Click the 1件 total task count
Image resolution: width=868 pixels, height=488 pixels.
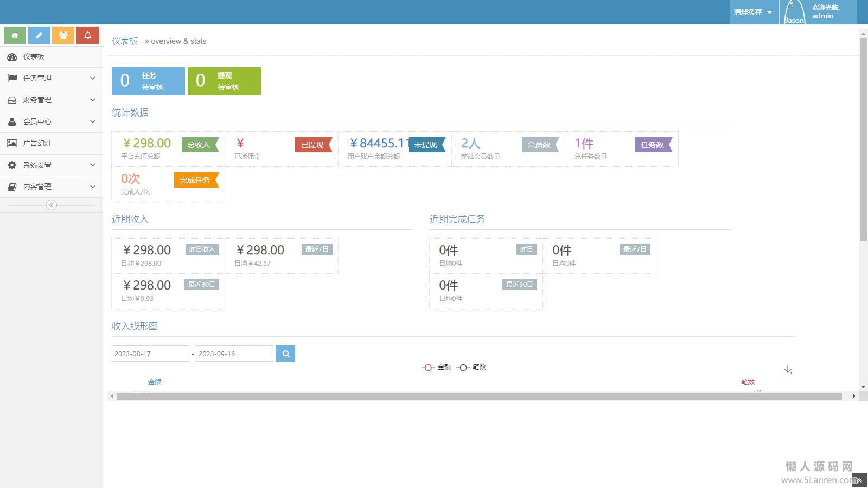pyautogui.click(x=584, y=143)
